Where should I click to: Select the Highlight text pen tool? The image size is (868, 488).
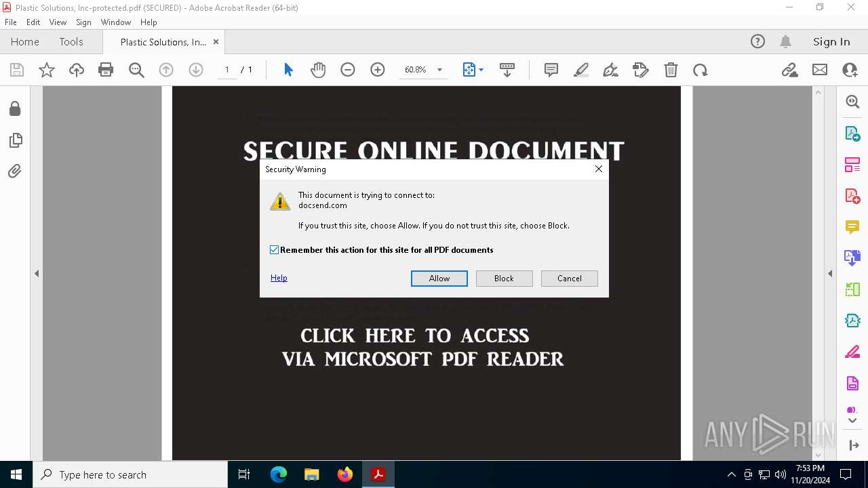pos(581,70)
